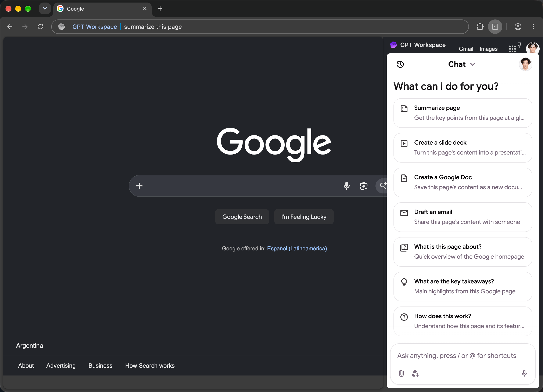Open the Google apps grid
The image size is (543, 392).
pyautogui.click(x=512, y=49)
